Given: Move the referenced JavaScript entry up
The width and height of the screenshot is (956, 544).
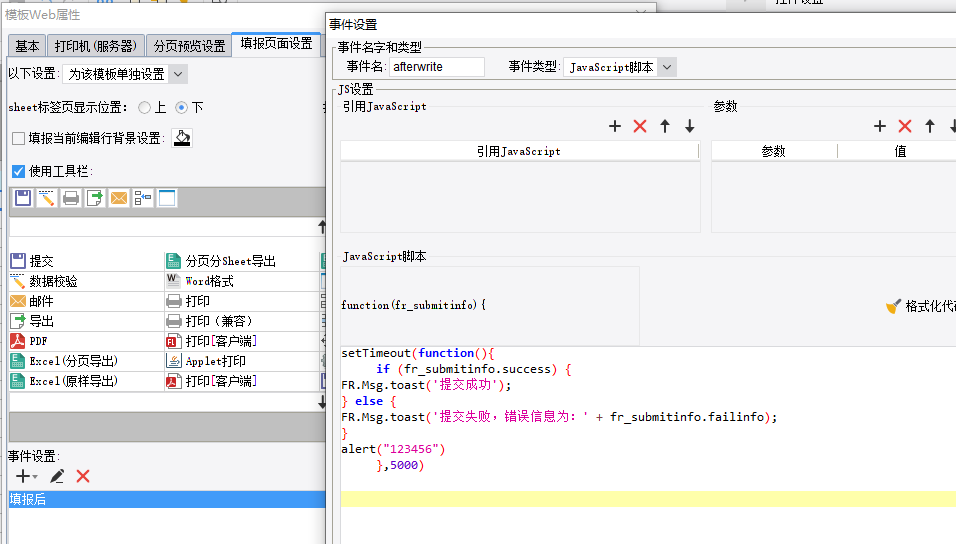Looking at the screenshot, I should 665,126.
